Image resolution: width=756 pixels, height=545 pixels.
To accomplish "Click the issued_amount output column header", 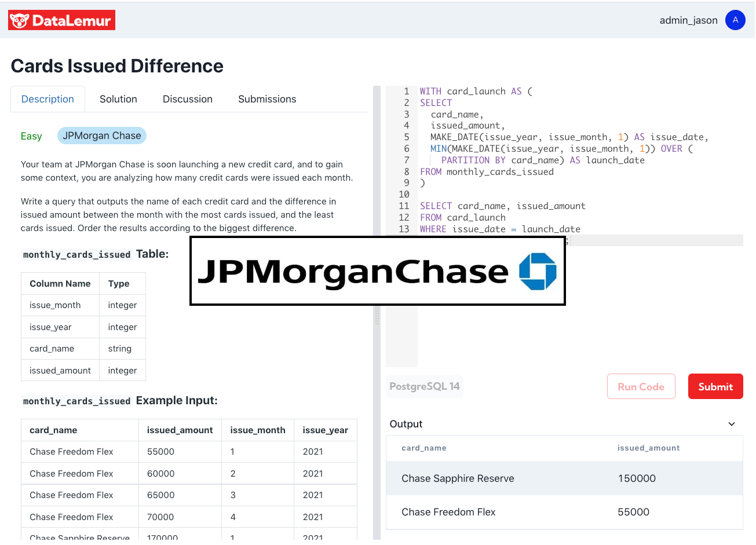I will [648, 448].
